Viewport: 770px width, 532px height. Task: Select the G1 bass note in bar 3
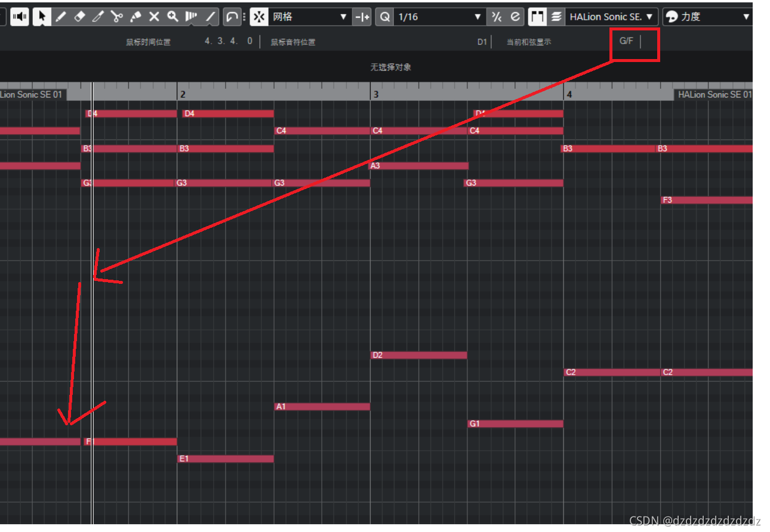pos(516,424)
